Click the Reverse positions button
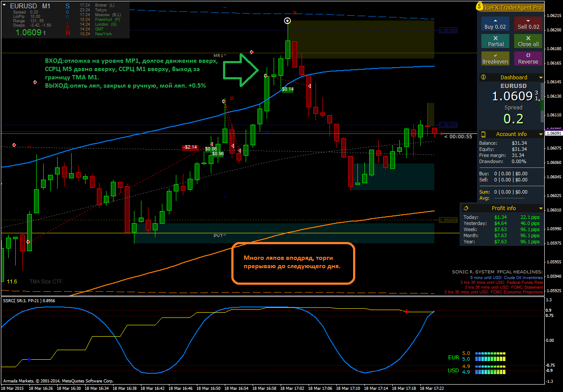This screenshot has width=563, height=392. pyautogui.click(x=528, y=58)
